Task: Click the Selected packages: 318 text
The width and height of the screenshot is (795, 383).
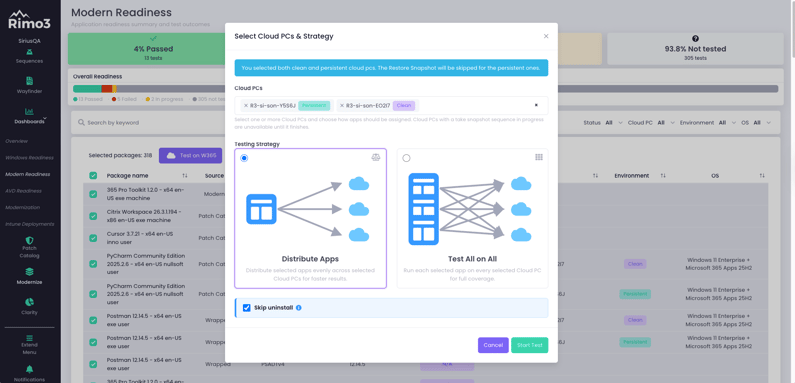Action: 120,156
